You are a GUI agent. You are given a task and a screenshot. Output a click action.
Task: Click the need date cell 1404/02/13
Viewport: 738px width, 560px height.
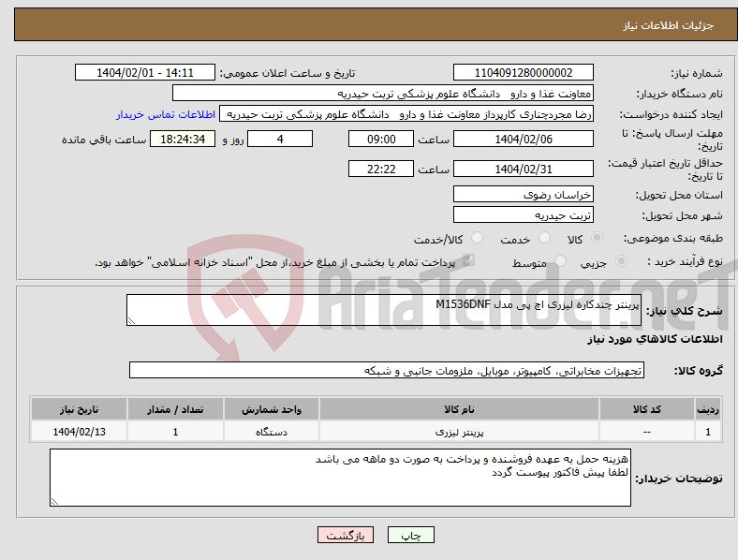click(x=79, y=432)
